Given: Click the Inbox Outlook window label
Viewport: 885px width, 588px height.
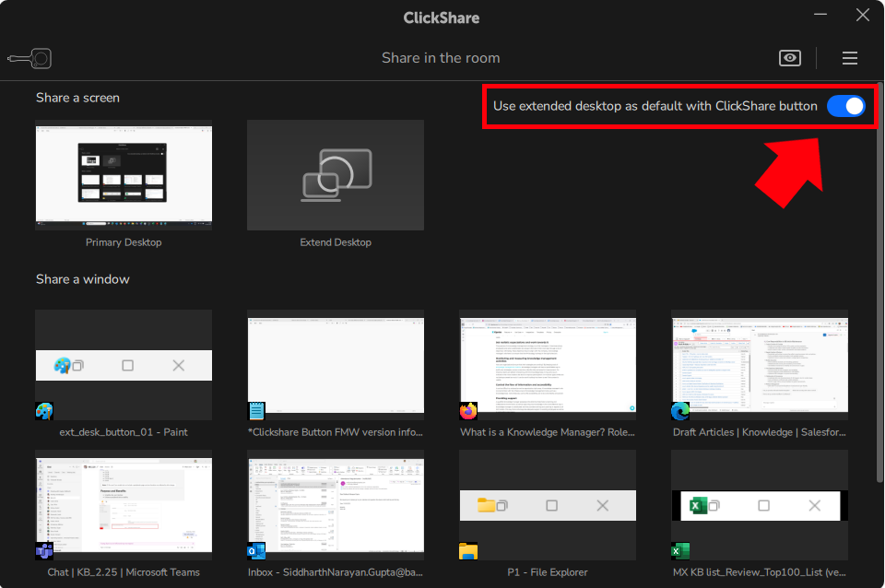Looking at the screenshot, I should pyautogui.click(x=336, y=572).
